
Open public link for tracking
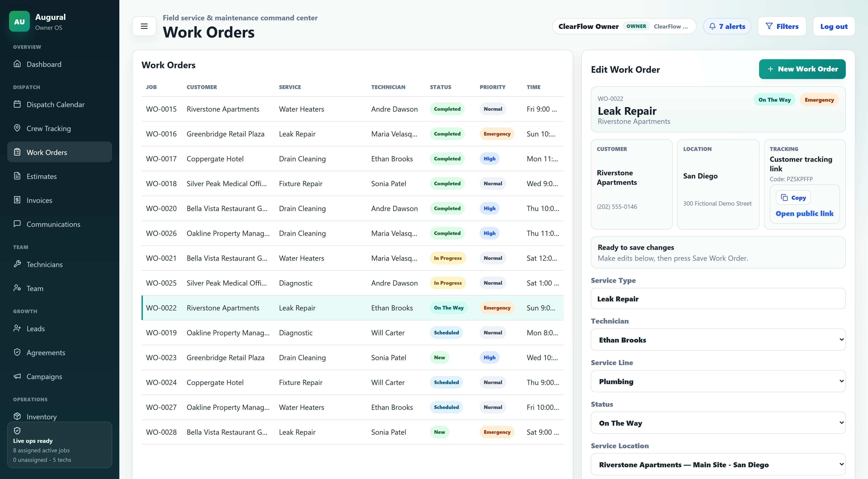tap(804, 214)
